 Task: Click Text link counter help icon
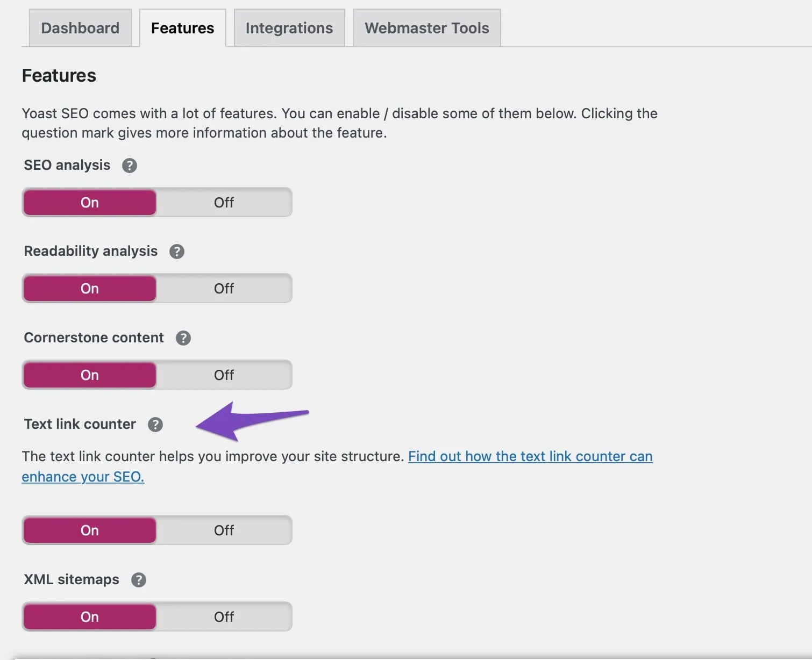pos(155,425)
